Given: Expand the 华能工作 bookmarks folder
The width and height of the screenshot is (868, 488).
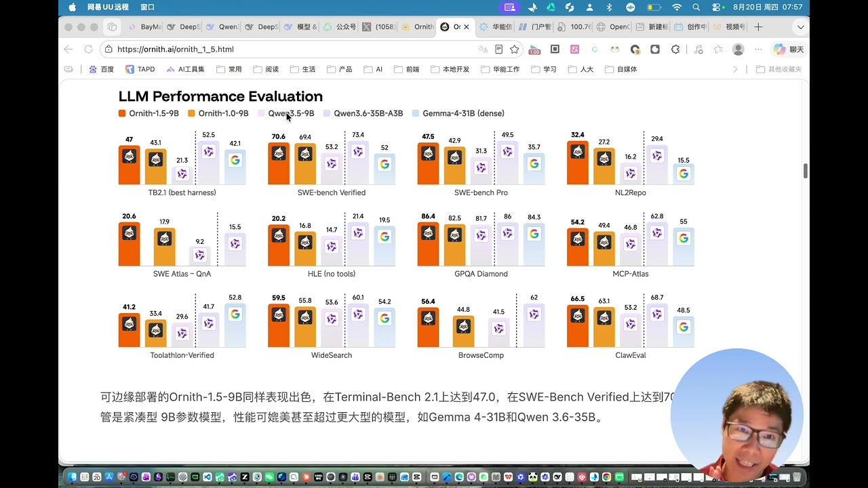Looking at the screenshot, I should click(500, 69).
